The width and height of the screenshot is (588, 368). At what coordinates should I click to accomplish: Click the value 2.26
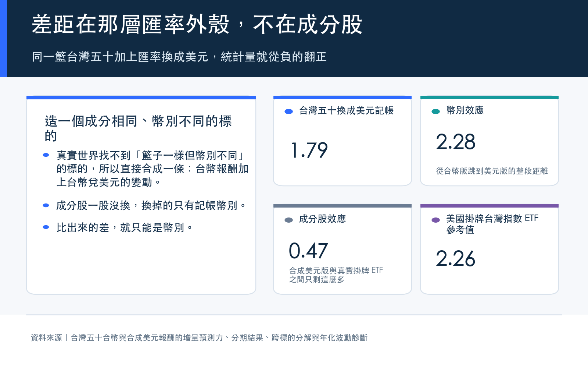click(456, 259)
